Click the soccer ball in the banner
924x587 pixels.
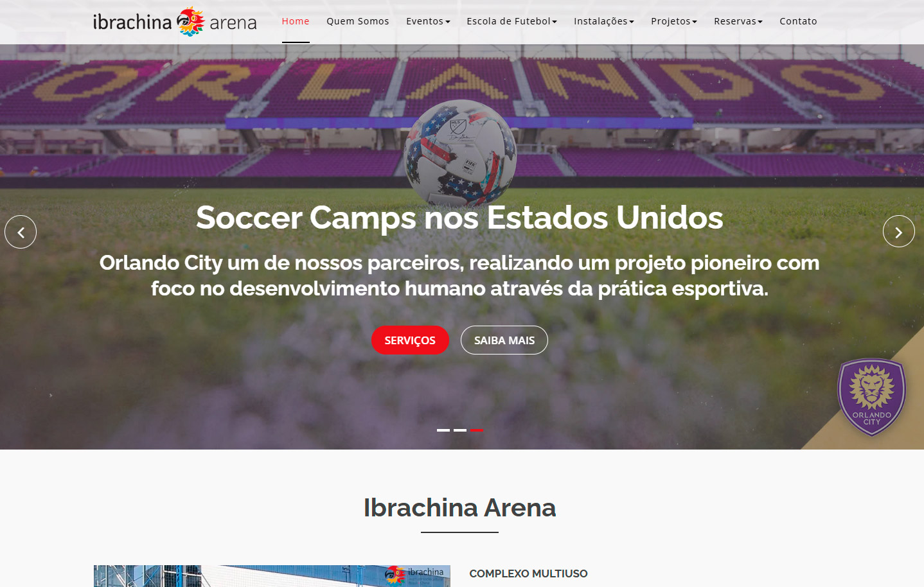[x=460, y=153]
